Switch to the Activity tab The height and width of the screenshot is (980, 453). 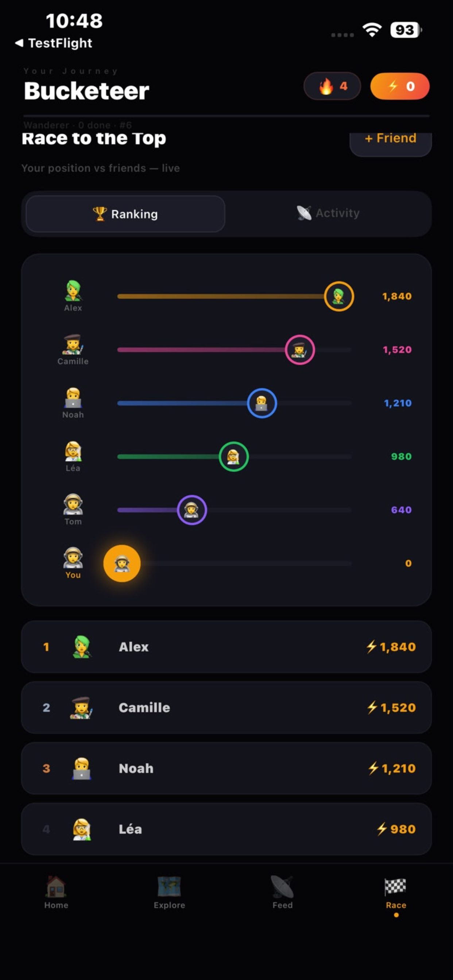tap(328, 213)
